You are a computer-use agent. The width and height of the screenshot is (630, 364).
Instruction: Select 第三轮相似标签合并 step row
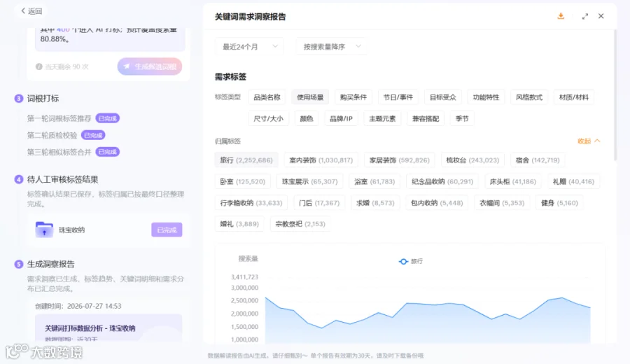pyautogui.click(x=73, y=153)
